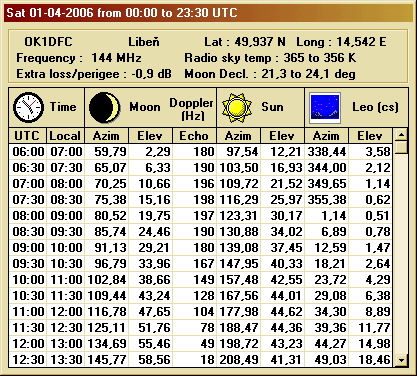Click Moon elevation value 2,29
Viewport: 417px width, 376px height.
151,152
